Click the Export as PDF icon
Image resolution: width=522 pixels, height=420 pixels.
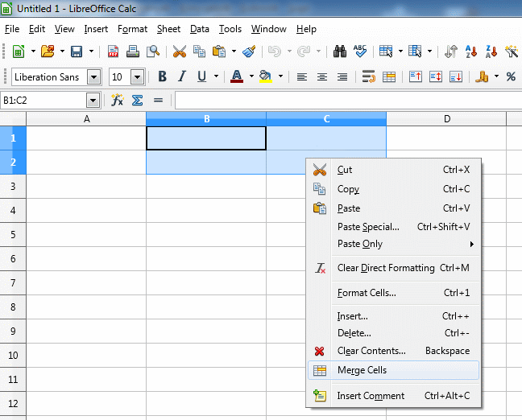pyautogui.click(x=114, y=51)
